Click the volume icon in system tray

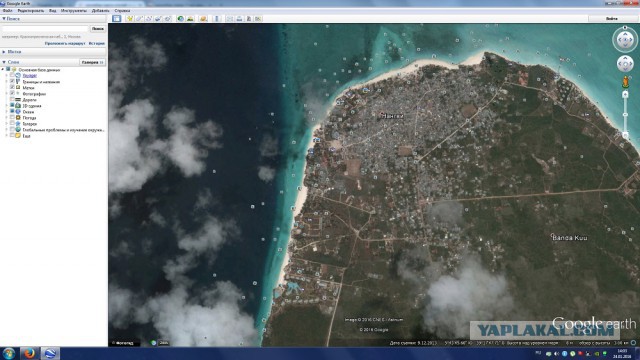click(x=557, y=353)
